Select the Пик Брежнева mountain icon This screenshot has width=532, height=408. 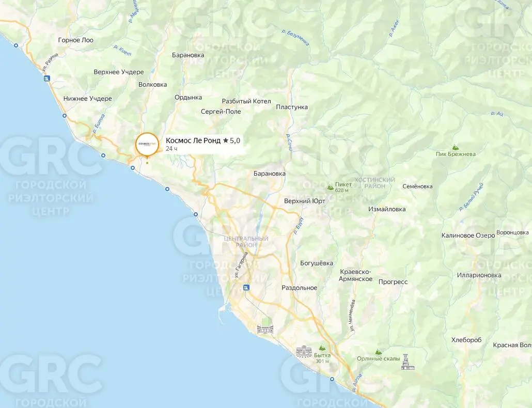pyautogui.click(x=455, y=147)
